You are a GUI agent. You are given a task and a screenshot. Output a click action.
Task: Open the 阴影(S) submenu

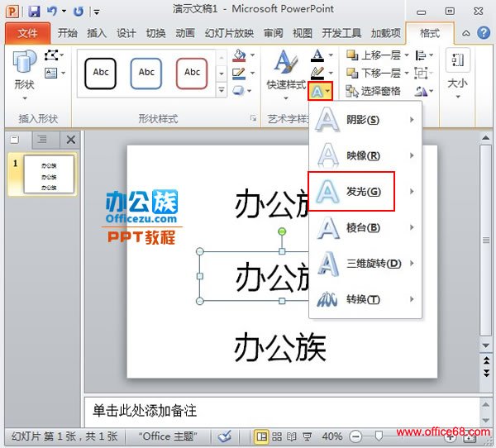pyautogui.click(x=365, y=120)
